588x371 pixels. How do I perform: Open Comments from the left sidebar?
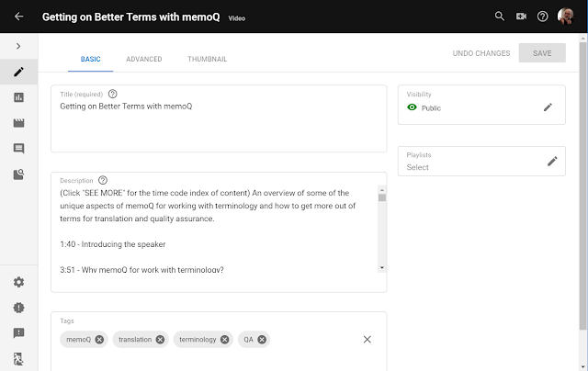point(18,148)
